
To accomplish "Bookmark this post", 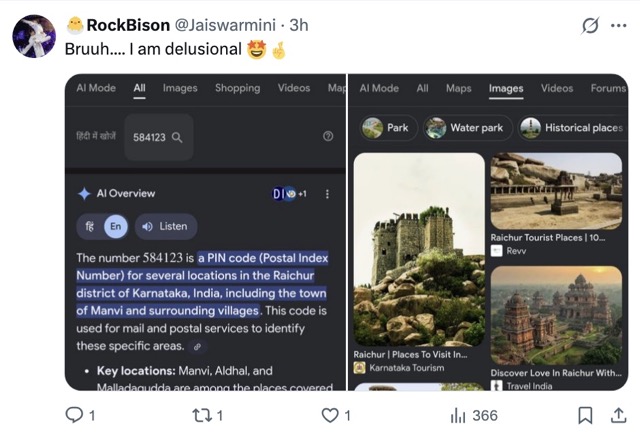I will (x=587, y=415).
